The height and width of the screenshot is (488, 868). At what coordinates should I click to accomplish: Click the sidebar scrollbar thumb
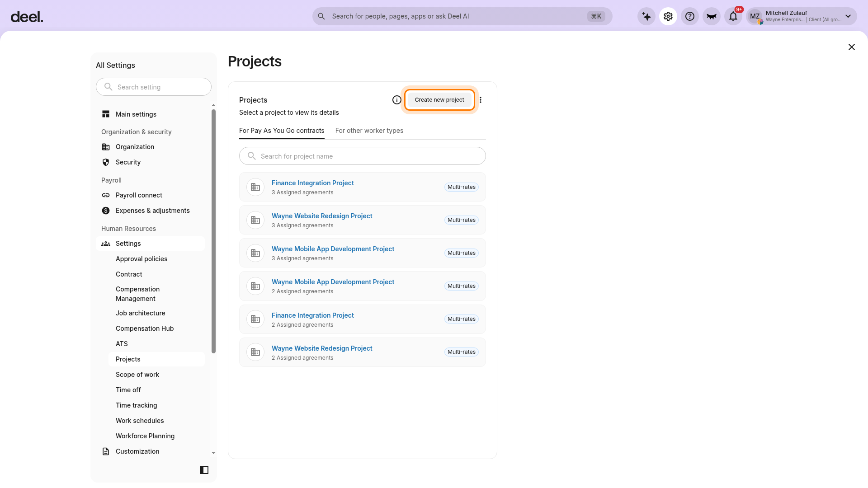tap(214, 231)
